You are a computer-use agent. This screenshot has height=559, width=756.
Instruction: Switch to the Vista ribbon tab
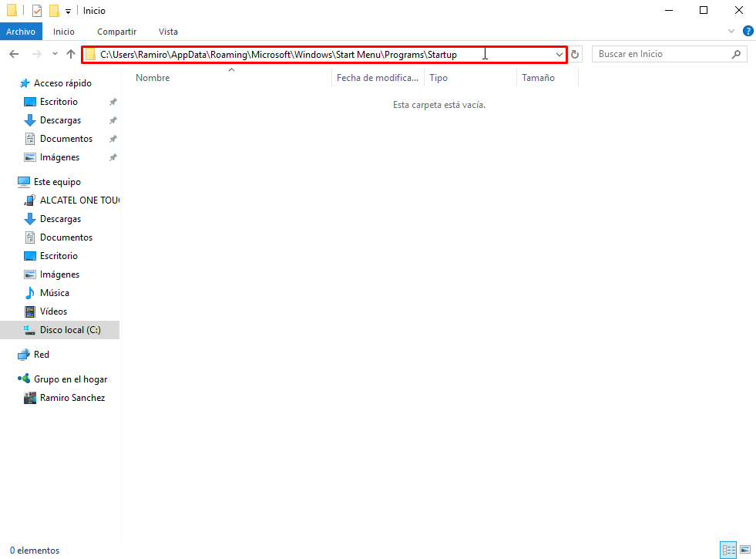click(168, 31)
